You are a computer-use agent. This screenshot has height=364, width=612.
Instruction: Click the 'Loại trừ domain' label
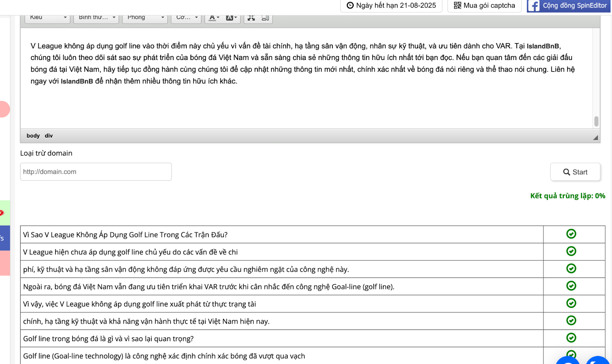pyautogui.click(x=46, y=153)
